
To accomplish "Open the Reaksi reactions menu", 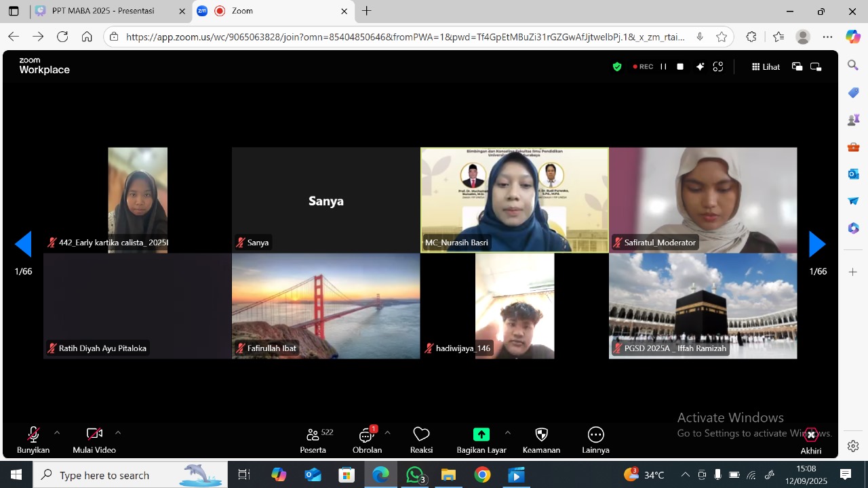I will click(x=421, y=440).
